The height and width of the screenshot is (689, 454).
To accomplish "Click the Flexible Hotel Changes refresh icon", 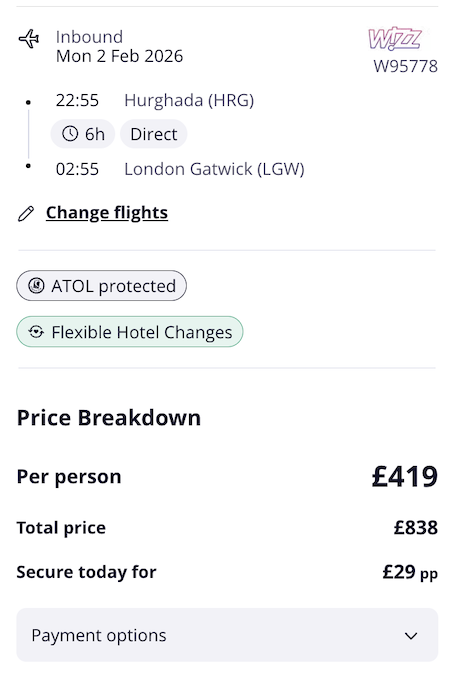I will [x=36, y=332].
